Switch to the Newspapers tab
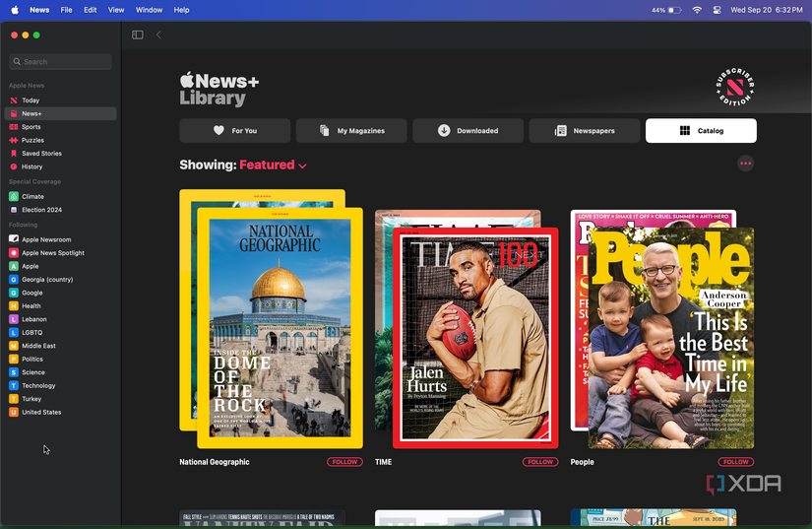Screen dimensions: 812x529 point(585,131)
